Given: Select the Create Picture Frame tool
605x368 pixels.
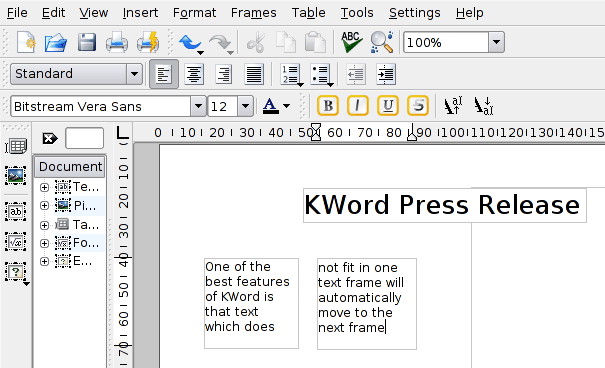Looking at the screenshot, I should coord(15,176).
